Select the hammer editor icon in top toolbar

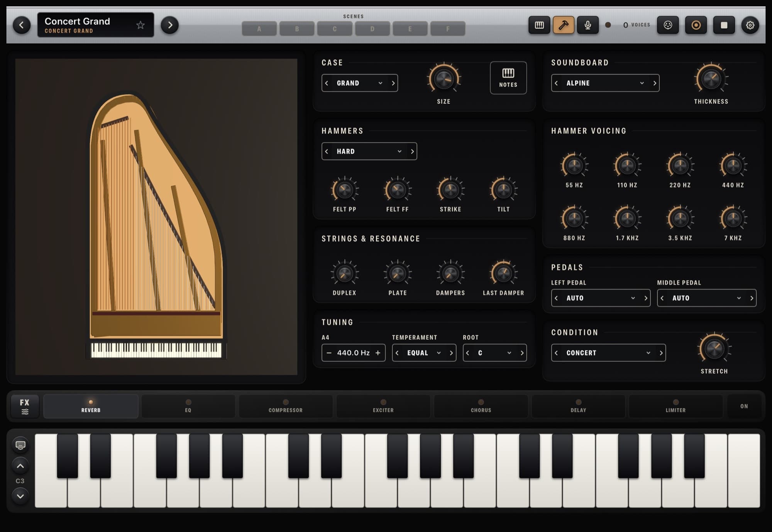tap(564, 25)
